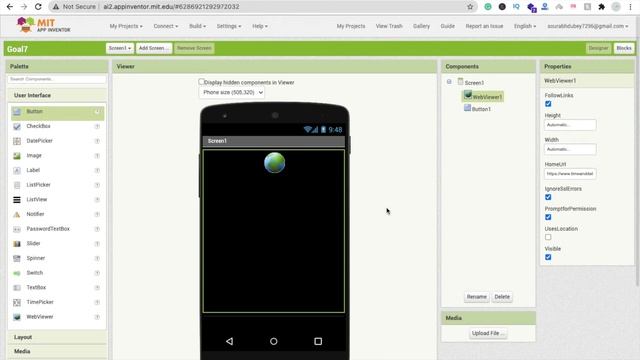Select the WebViewer palette icon
The width and height of the screenshot is (640, 360).
point(17,317)
